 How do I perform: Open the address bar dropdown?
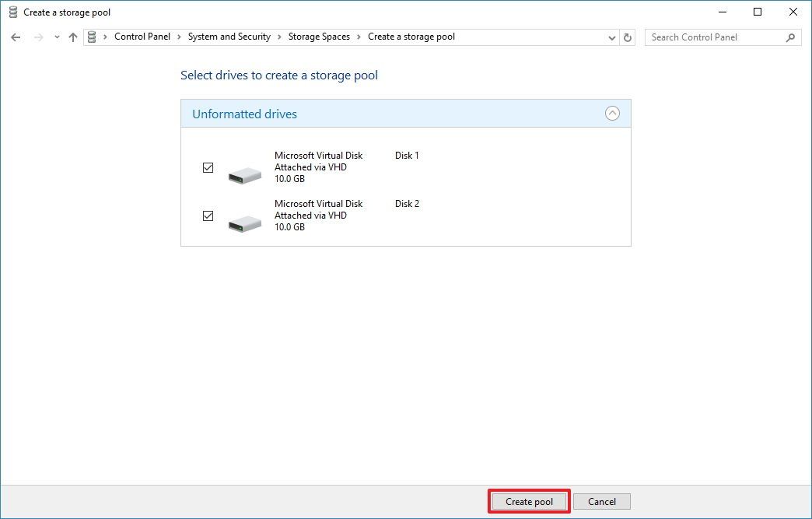[611, 37]
